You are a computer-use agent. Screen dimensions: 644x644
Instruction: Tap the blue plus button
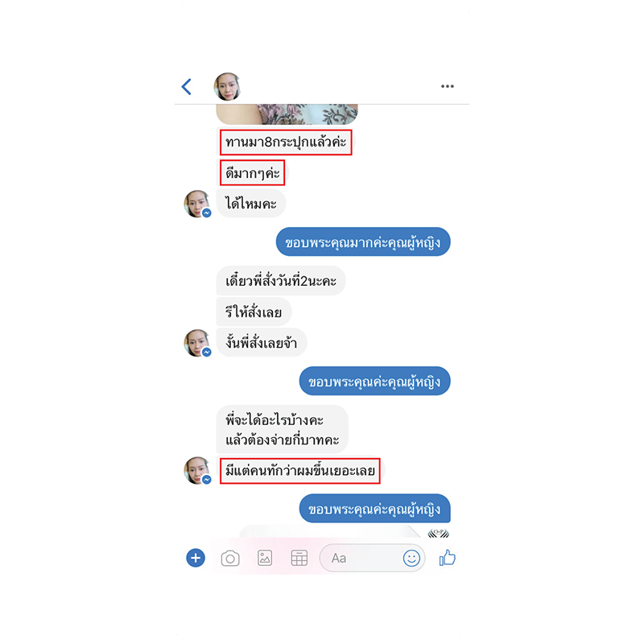tap(196, 558)
